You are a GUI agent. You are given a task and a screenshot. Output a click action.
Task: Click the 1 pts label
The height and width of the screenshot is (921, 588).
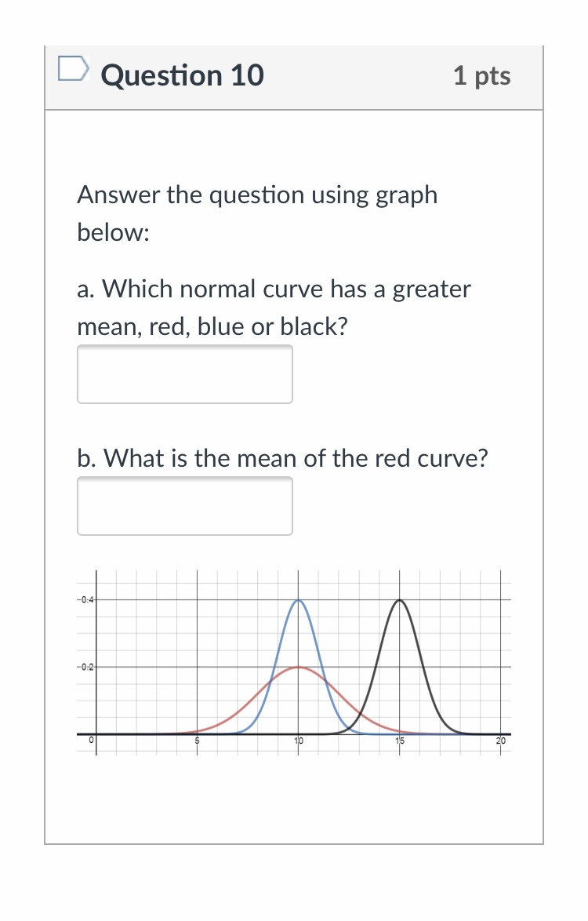coord(481,76)
